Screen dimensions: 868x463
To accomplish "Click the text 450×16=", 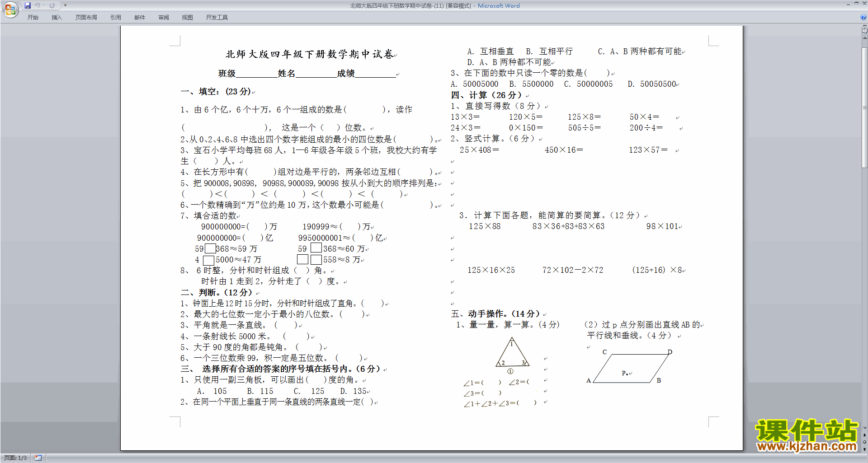I will (x=564, y=150).
